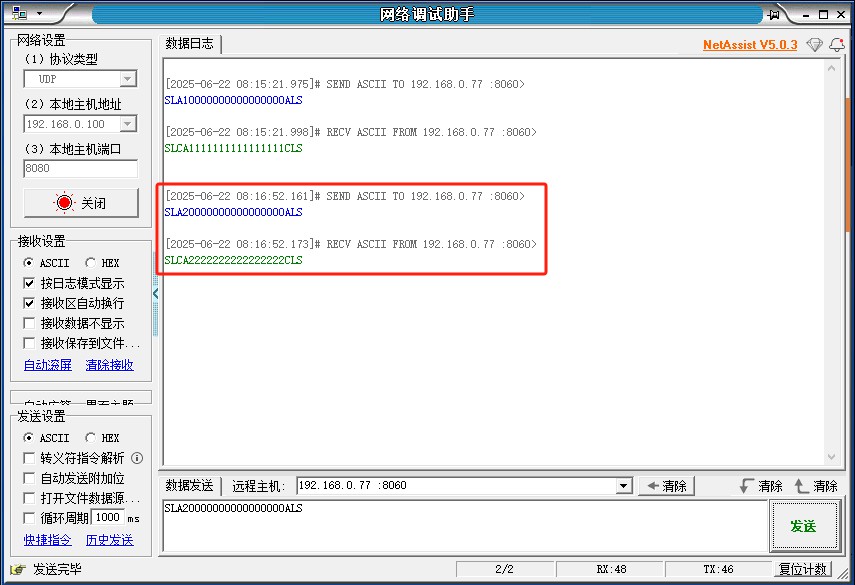Open the NetAssist V5.0.3 link

pos(750,45)
